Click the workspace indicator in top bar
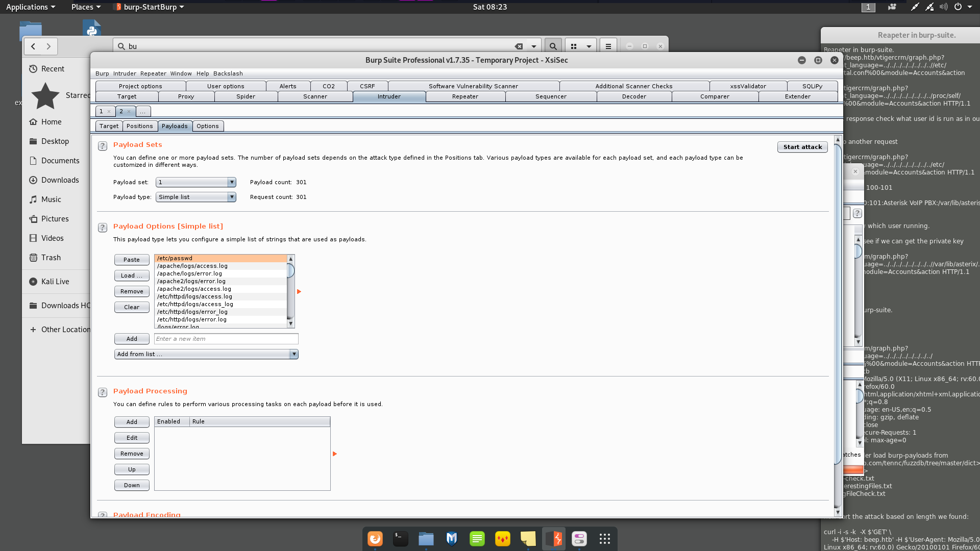Viewport: 980px width, 551px height. 868,7
